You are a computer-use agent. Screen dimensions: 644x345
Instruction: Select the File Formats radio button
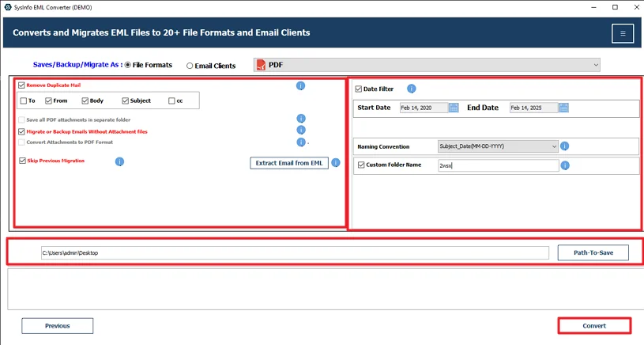point(128,65)
